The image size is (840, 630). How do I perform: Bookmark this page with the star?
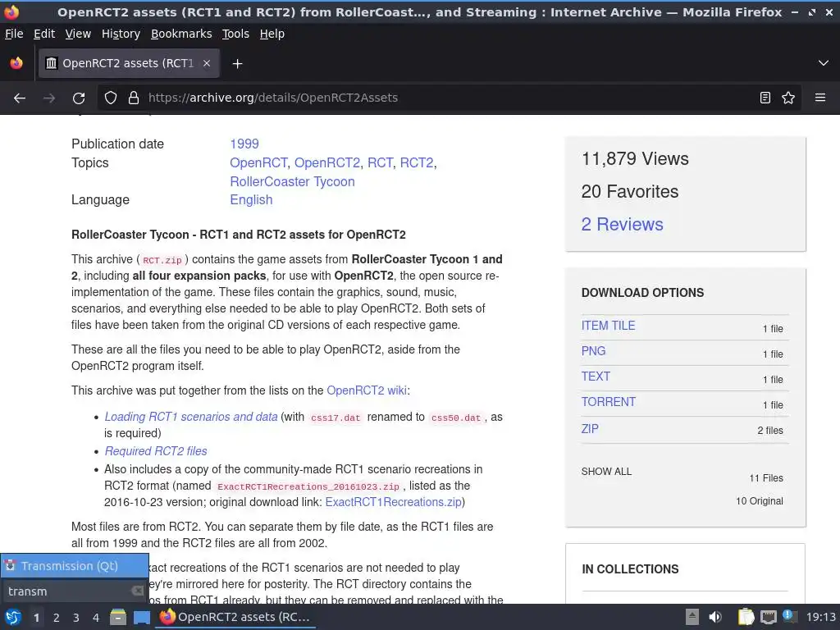pos(788,98)
